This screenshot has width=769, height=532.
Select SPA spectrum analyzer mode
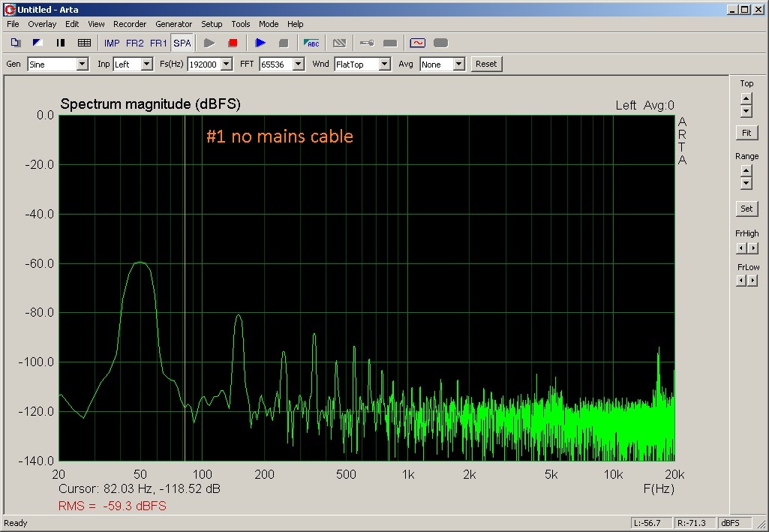182,44
